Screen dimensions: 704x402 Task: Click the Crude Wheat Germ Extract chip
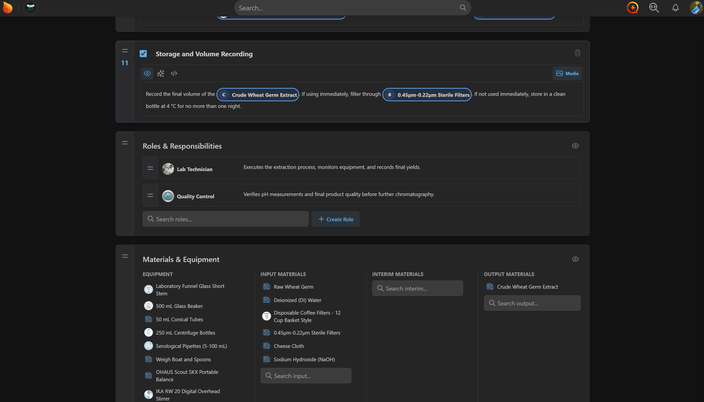pos(258,94)
